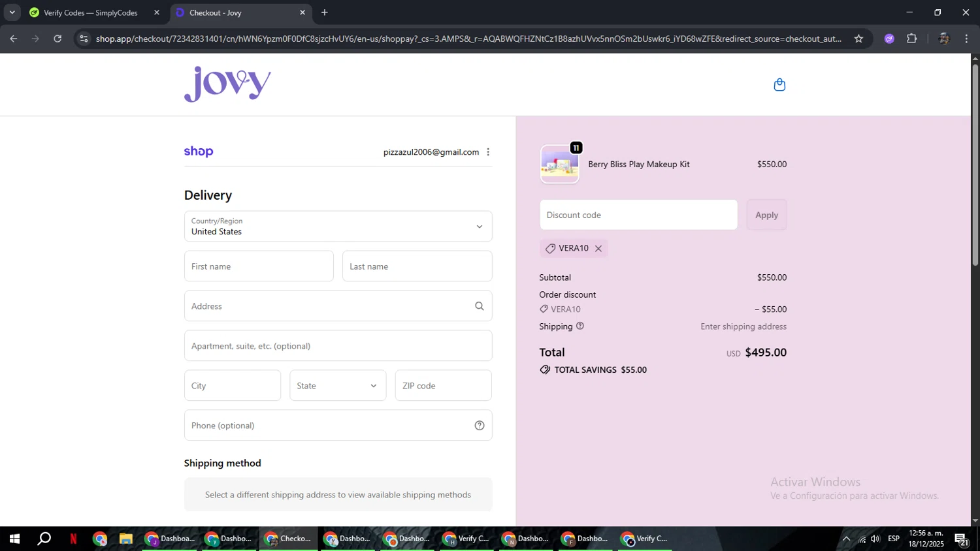Viewport: 980px width, 551px height.
Task: Go back to the previous page
Action: coord(14,39)
